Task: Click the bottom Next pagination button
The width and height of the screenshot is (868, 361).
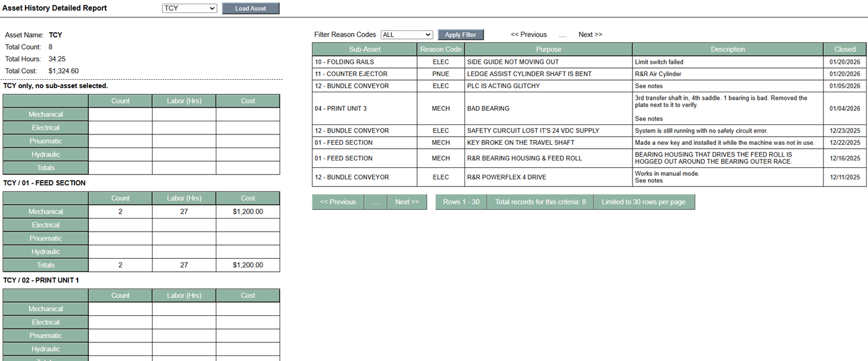Action: coord(407,202)
